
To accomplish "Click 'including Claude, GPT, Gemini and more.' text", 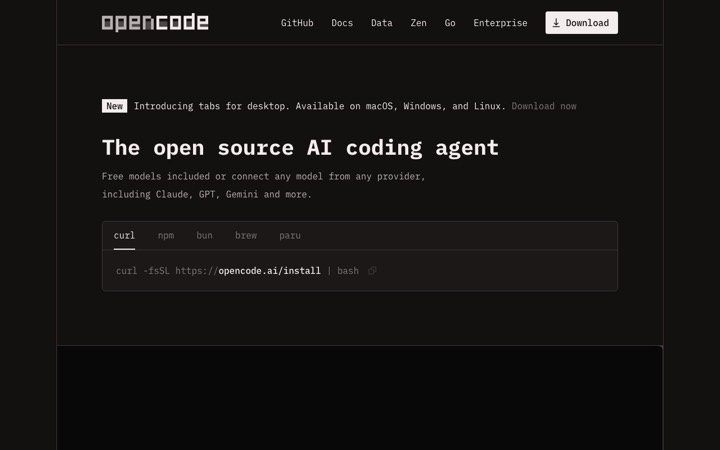I will click(207, 194).
